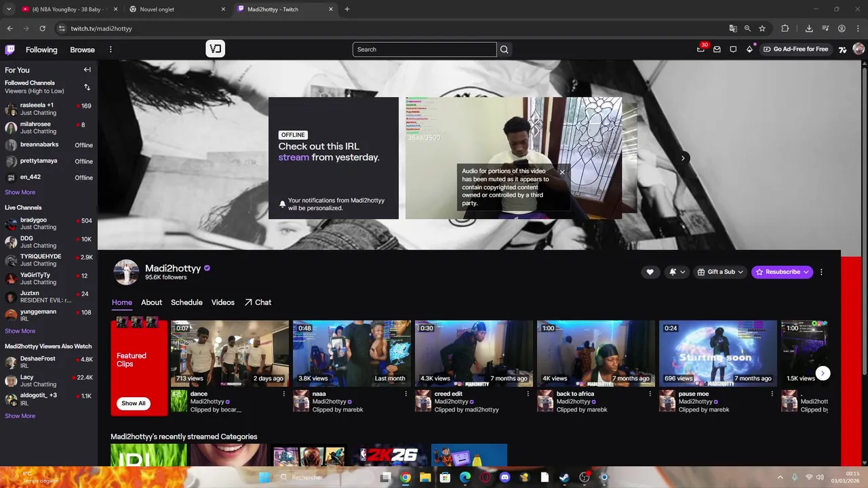This screenshot has height=488, width=868.
Task: Open the Get Bits icon
Action: pyautogui.click(x=749, y=49)
